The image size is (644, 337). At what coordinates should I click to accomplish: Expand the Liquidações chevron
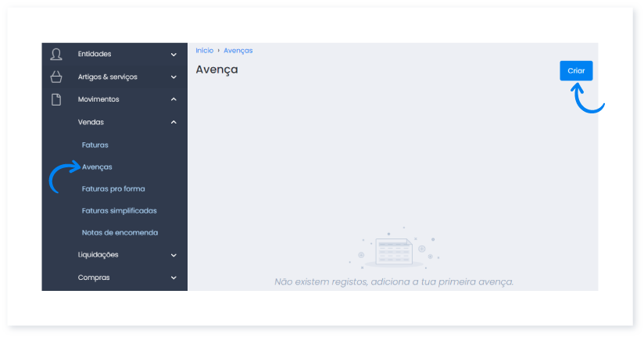click(x=174, y=255)
